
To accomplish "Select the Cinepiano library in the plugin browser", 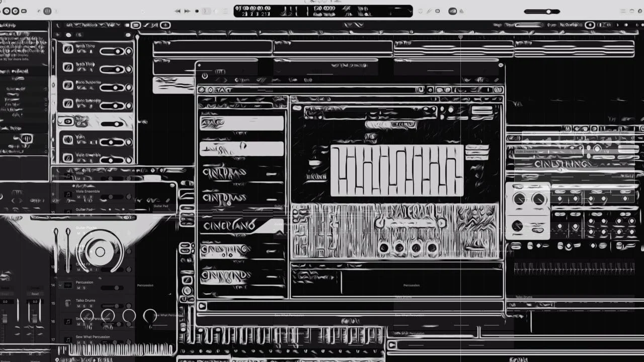I will 243,226.
